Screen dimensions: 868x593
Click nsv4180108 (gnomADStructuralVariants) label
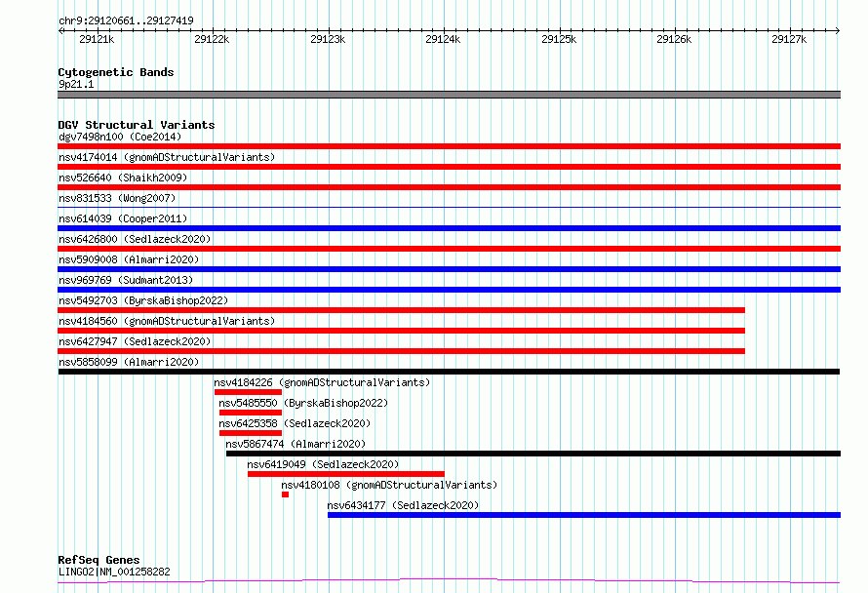[389, 485]
